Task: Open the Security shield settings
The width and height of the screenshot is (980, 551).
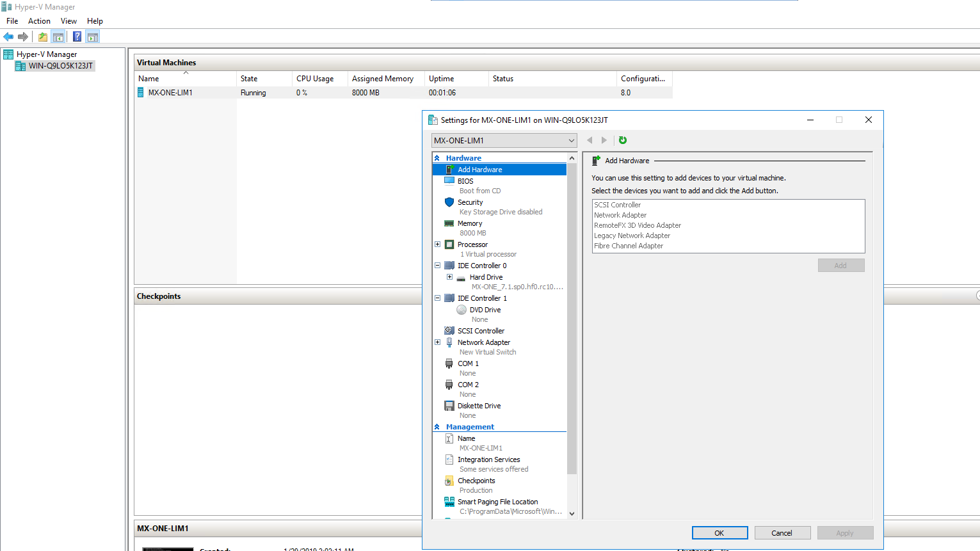Action: click(470, 202)
